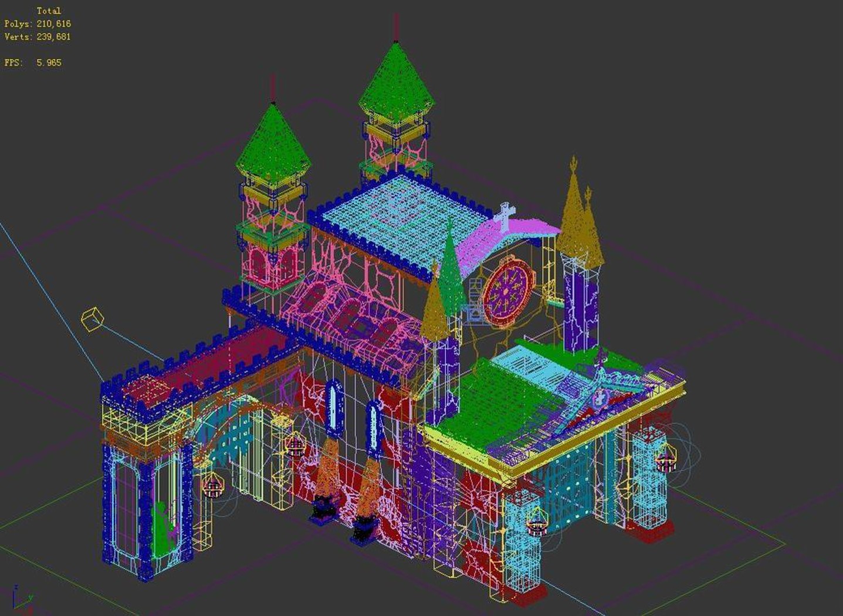Select the rear tower's green cone roof
Viewport: 843px width, 616px height.
pyautogui.click(x=397, y=81)
